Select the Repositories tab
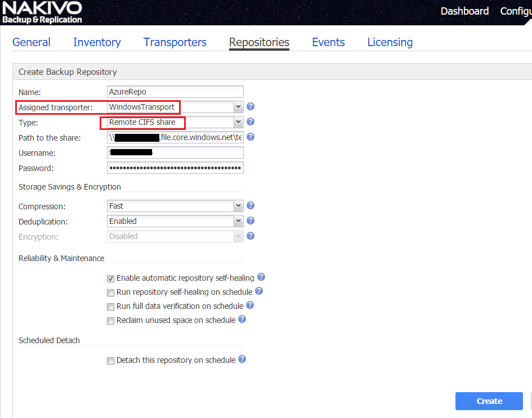The width and height of the screenshot is (532, 418). coord(259,42)
